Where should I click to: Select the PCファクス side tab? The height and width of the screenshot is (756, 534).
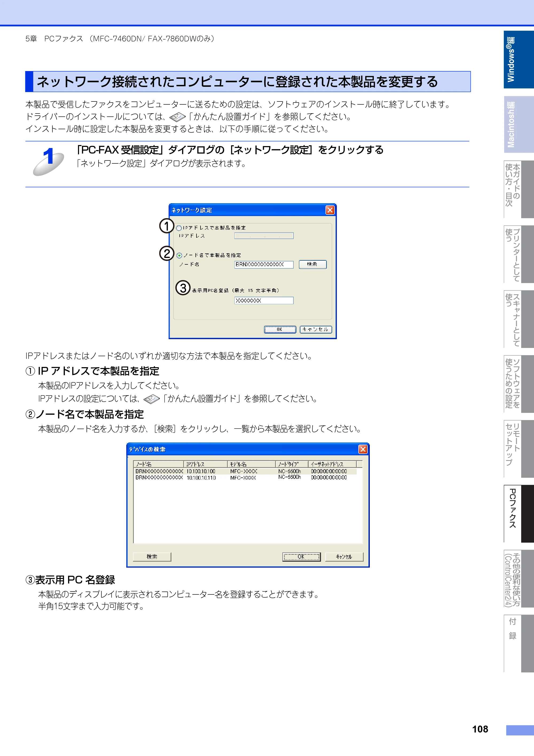coord(519,514)
